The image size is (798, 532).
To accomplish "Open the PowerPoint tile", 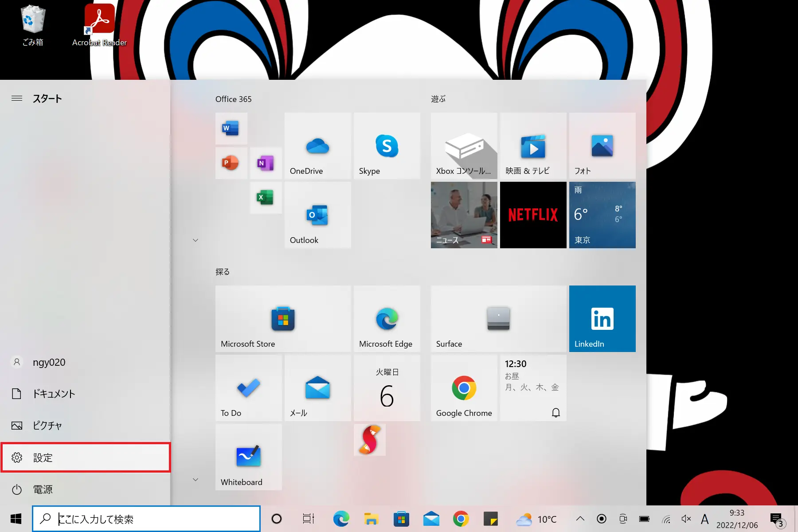I will point(231,163).
